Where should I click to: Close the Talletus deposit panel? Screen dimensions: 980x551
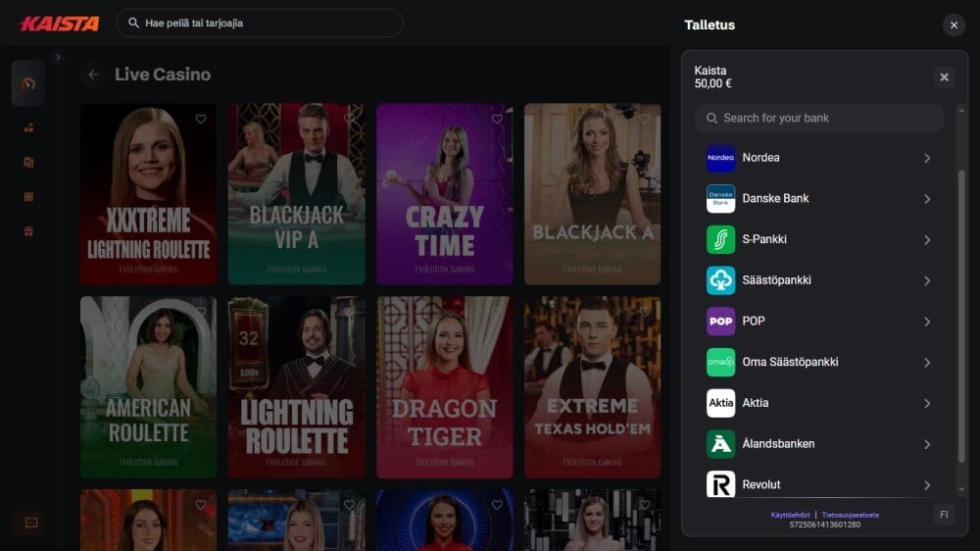coord(954,25)
